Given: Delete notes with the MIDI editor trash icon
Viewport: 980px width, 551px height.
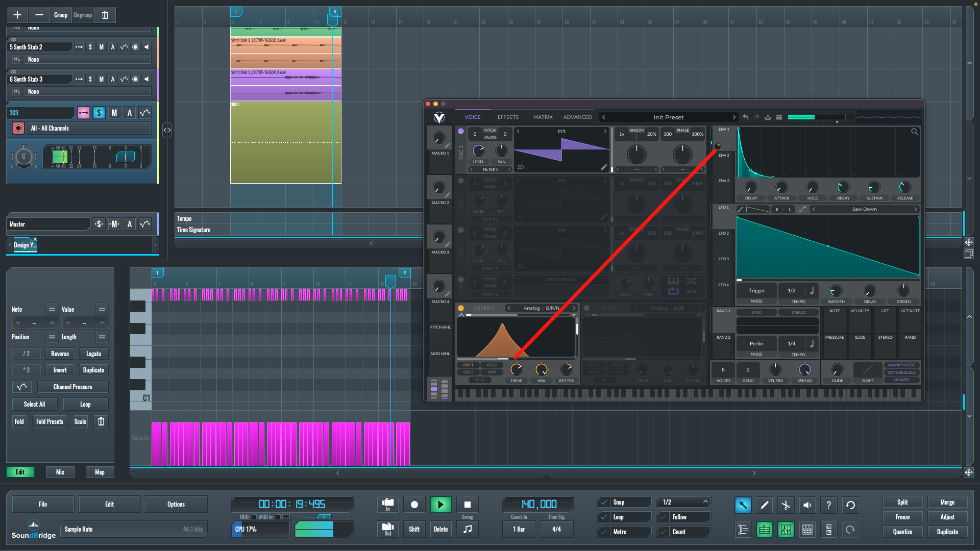Looking at the screenshot, I should (101, 421).
